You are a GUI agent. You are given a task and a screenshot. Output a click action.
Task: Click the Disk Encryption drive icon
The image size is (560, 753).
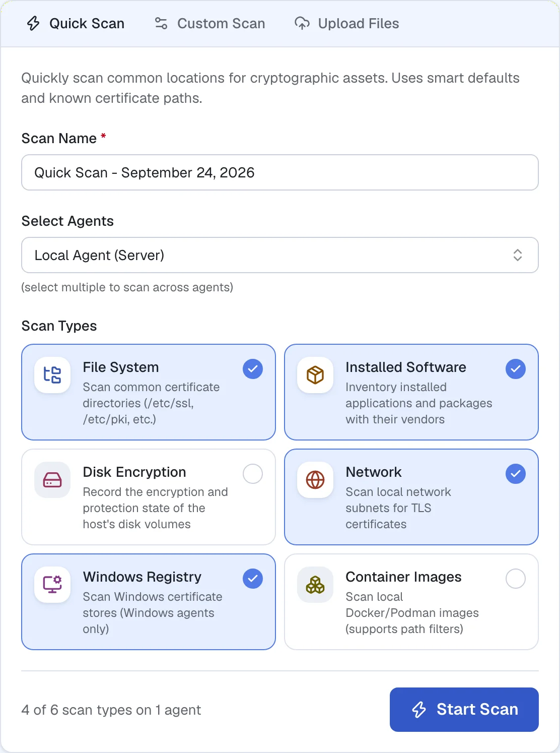(x=52, y=480)
